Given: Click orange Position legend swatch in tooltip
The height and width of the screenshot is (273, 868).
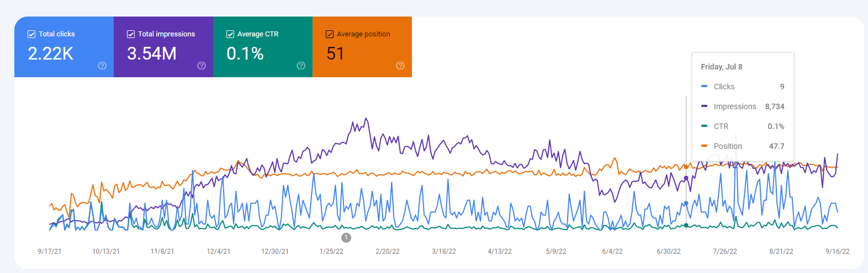Looking at the screenshot, I should click(704, 146).
